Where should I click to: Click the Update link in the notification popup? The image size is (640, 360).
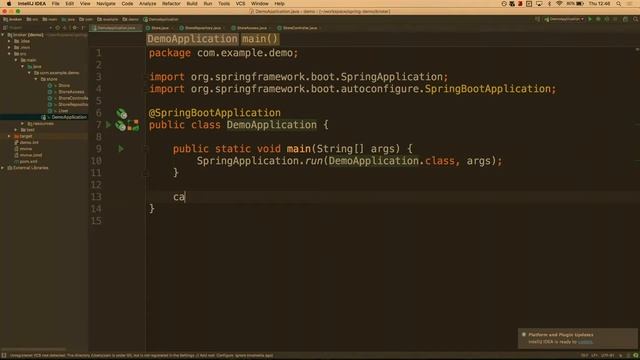585,342
